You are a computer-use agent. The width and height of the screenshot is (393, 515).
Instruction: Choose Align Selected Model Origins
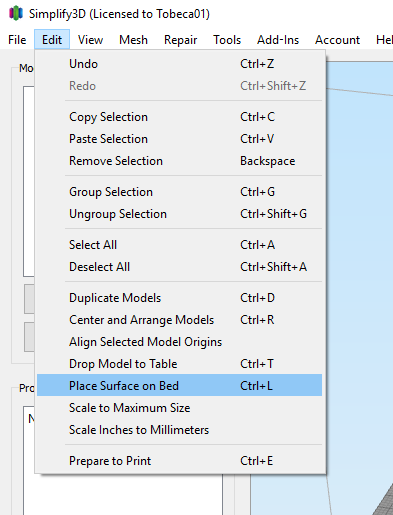pyautogui.click(x=179, y=342)
